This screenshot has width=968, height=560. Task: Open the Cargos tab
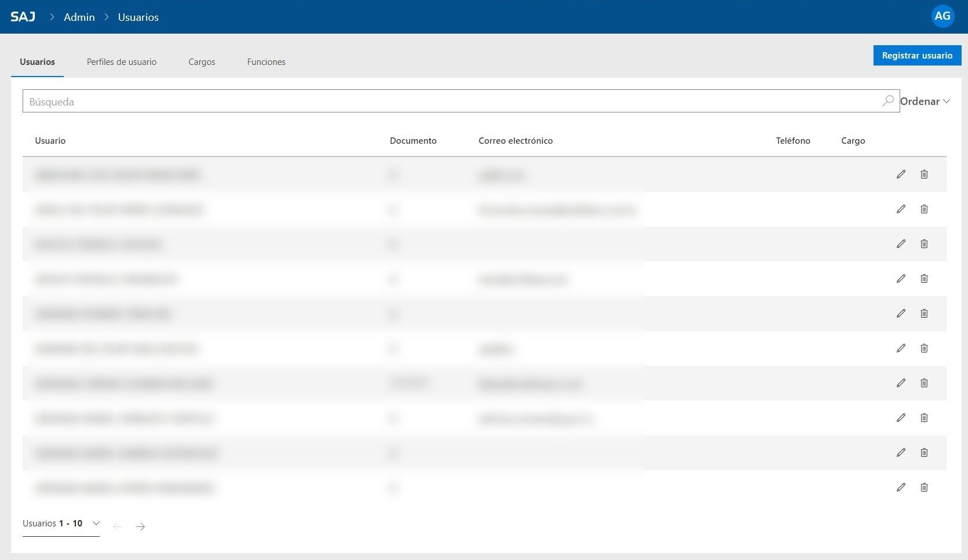[x=202, y=62]
